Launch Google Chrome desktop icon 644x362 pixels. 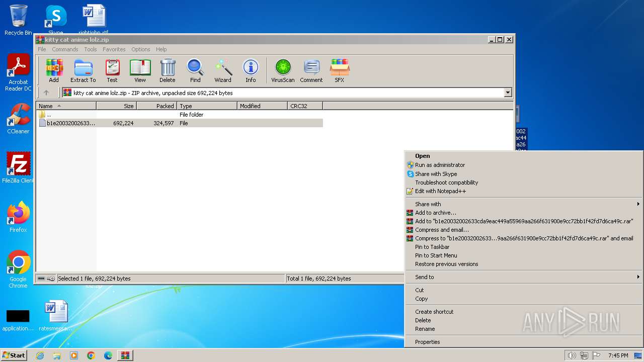(x=18, y=269)
